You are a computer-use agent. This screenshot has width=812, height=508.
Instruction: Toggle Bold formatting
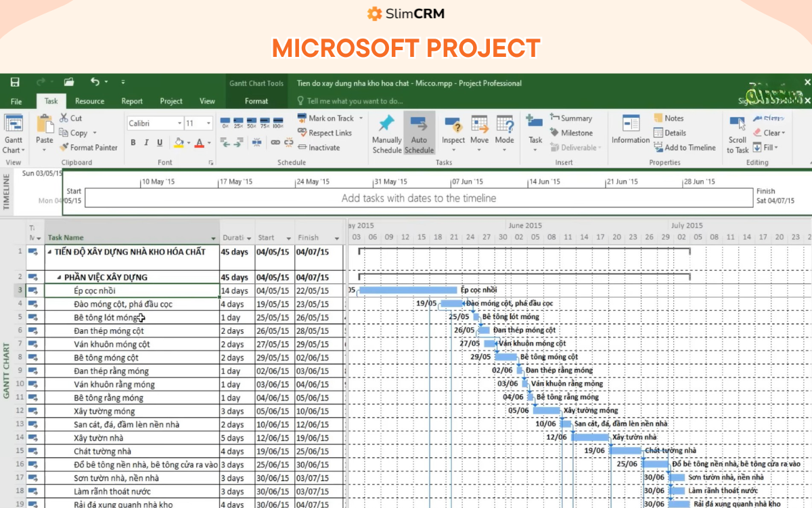[x=133, y=142]
